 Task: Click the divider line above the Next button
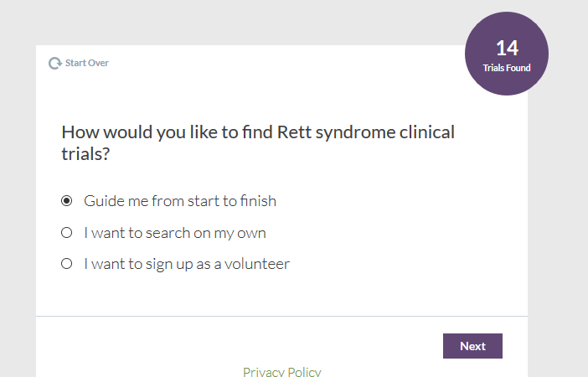tap(281, 317)
